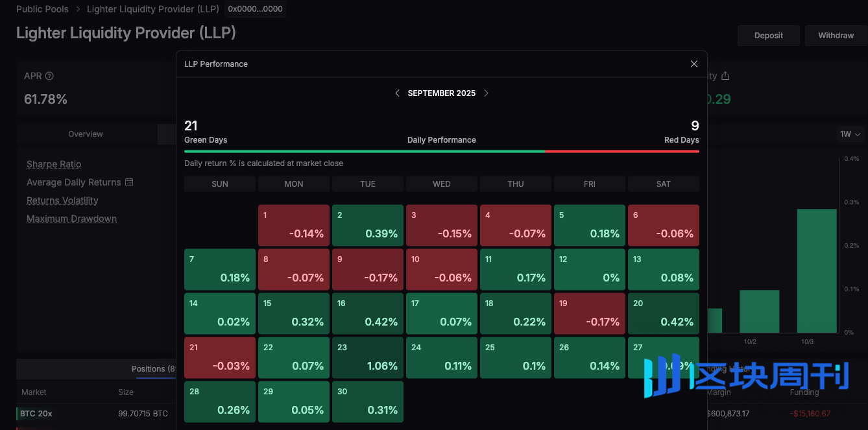Image resolution: width=868 pixels, height=430 pixels.
Task: Click the Withdraw button
Action: pos(836,36)
